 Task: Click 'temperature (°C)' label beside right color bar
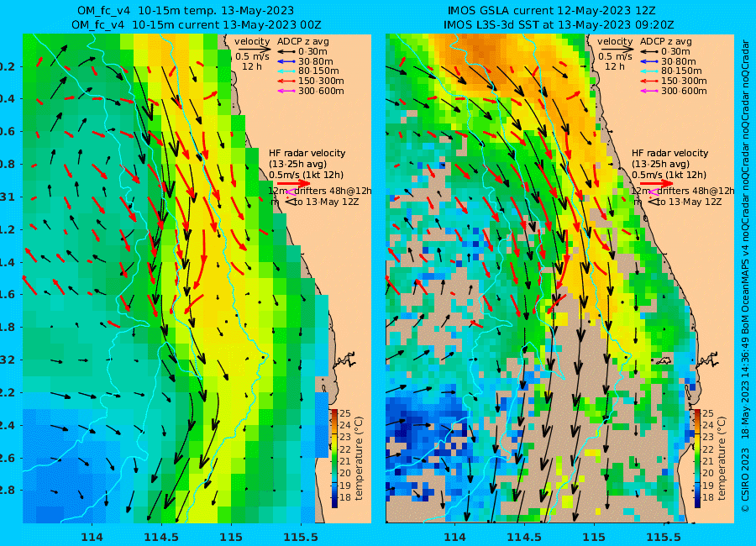tap(722, 459)
